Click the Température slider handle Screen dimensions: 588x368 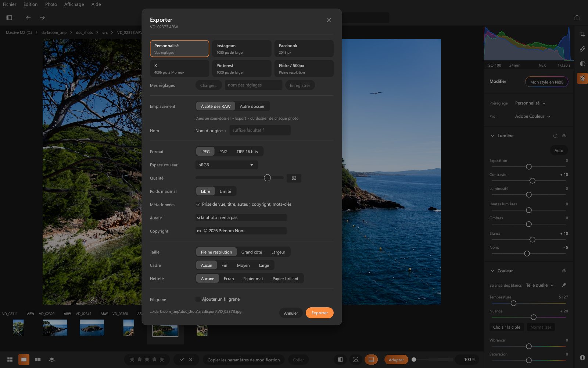point(514,303)
